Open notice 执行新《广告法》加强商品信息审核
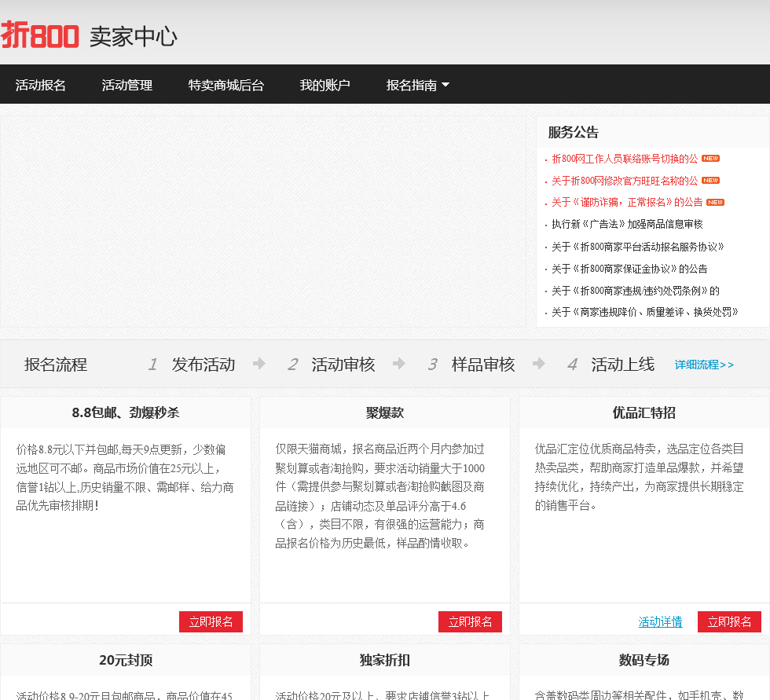This screenshot has width=770, height=700. pos(627,224)
